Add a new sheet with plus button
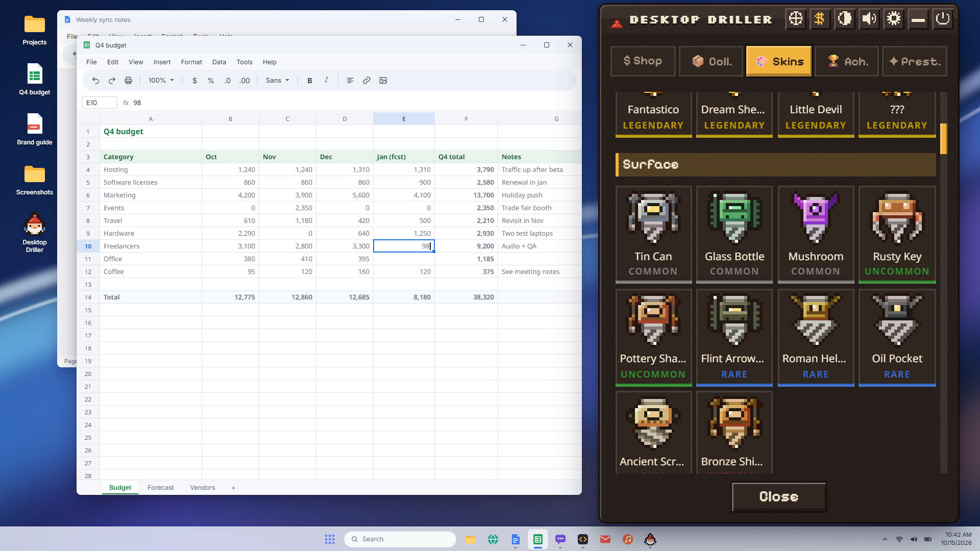The width and height of the screenshot is (980, 551). point(233,488)
